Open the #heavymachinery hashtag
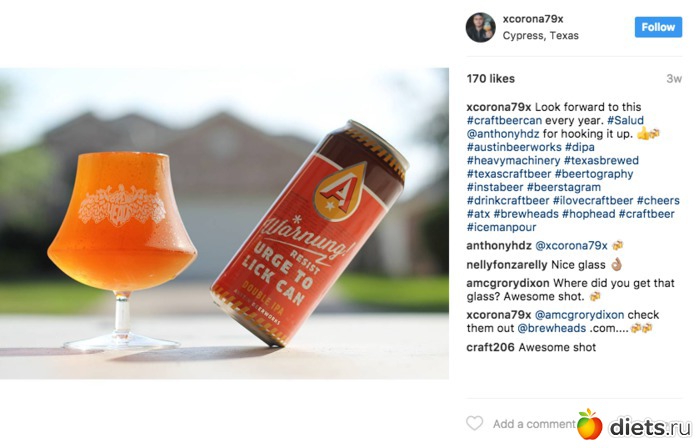This screenshot has width=699, height=448. tap(513, 160)
